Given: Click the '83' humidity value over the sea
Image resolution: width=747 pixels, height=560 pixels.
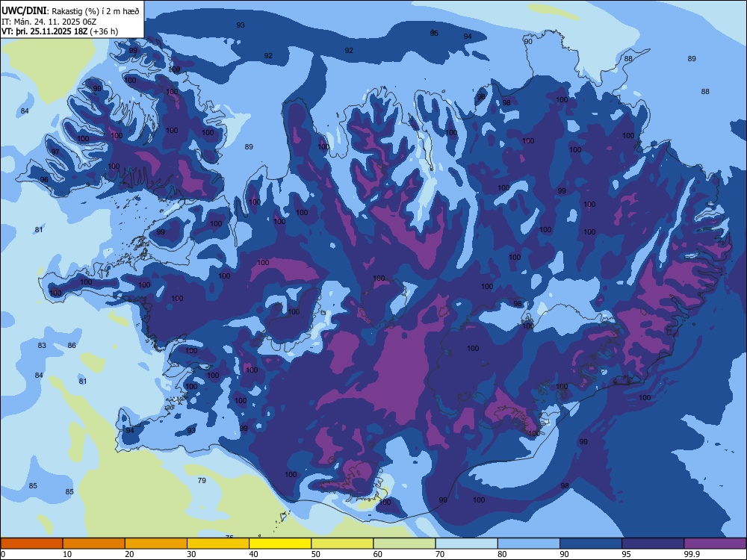Looking at the screenshot, I should pos(42,345).
